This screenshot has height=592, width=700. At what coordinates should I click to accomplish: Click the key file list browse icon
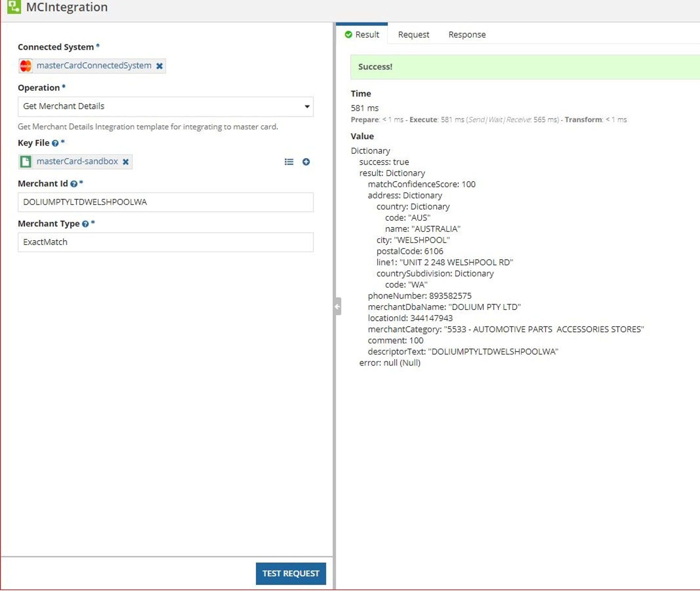pos(289,162)
